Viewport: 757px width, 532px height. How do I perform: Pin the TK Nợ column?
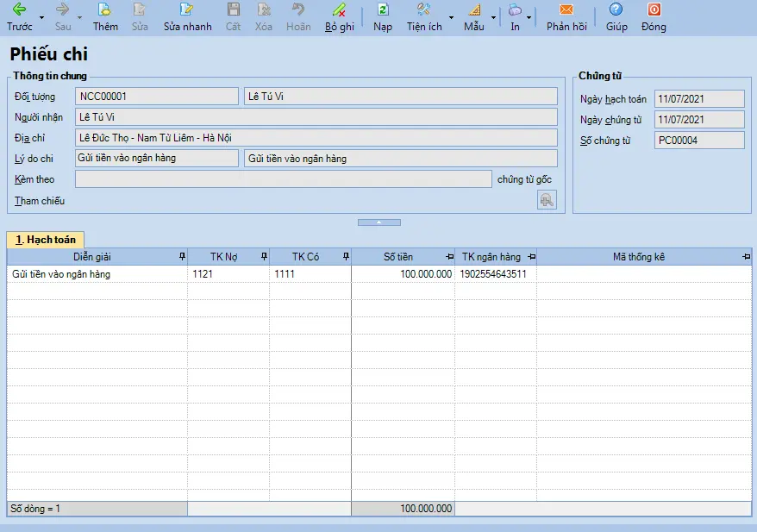click(x=264, y=257)
